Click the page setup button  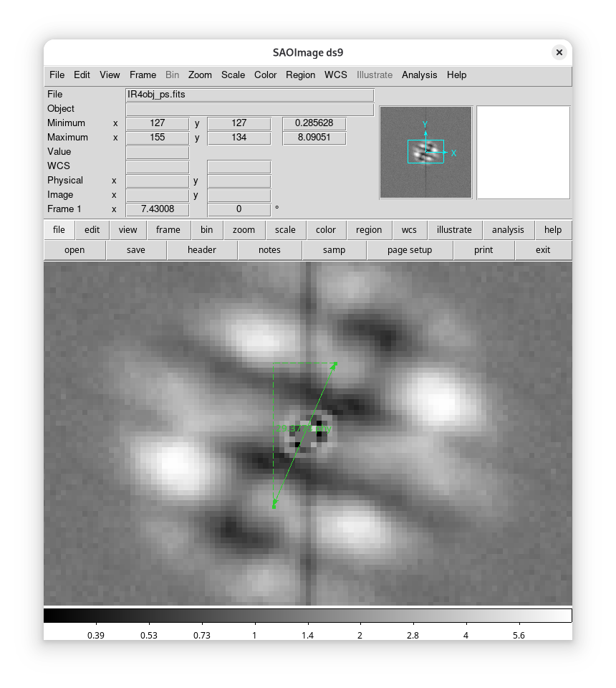(409, 250)
